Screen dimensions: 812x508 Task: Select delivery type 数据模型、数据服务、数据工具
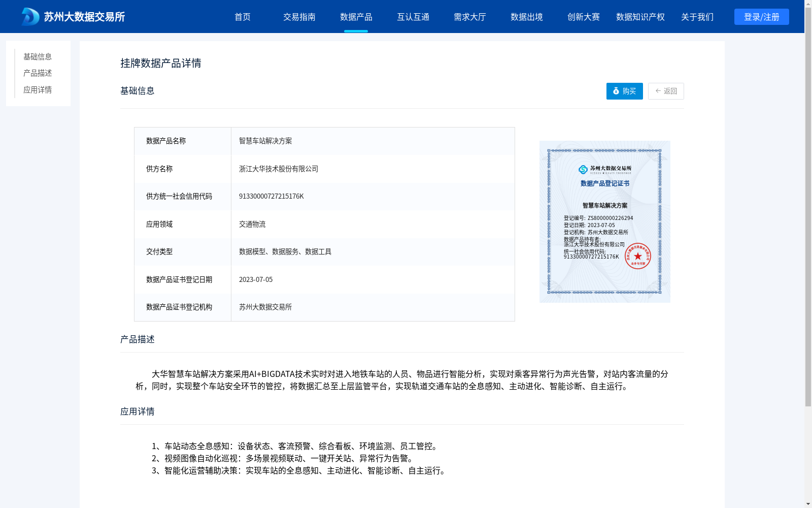(x=285, y=251)
